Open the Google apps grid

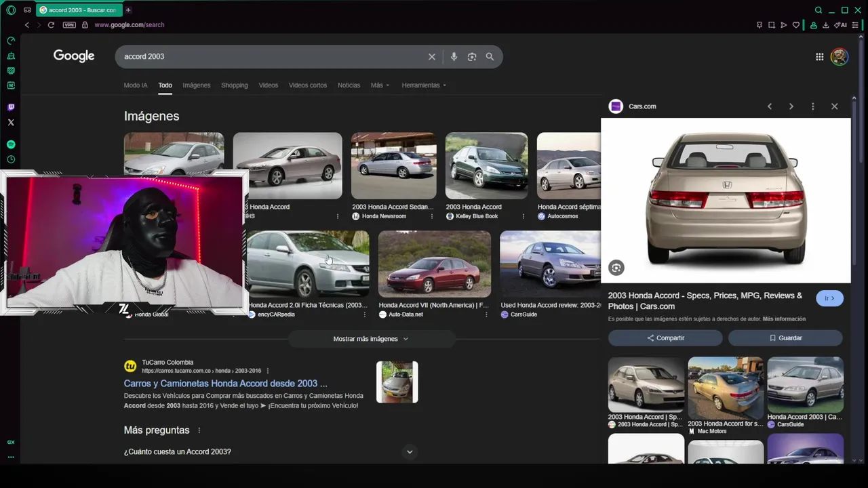(819, 57)
